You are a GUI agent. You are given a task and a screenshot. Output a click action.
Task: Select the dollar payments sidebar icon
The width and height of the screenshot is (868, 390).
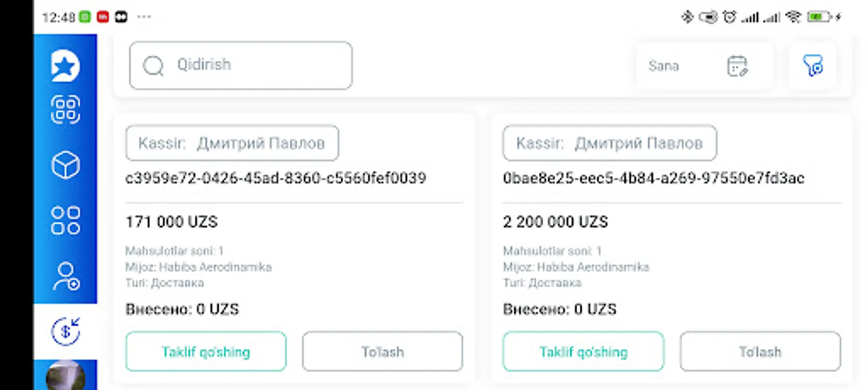coord(65,331)
